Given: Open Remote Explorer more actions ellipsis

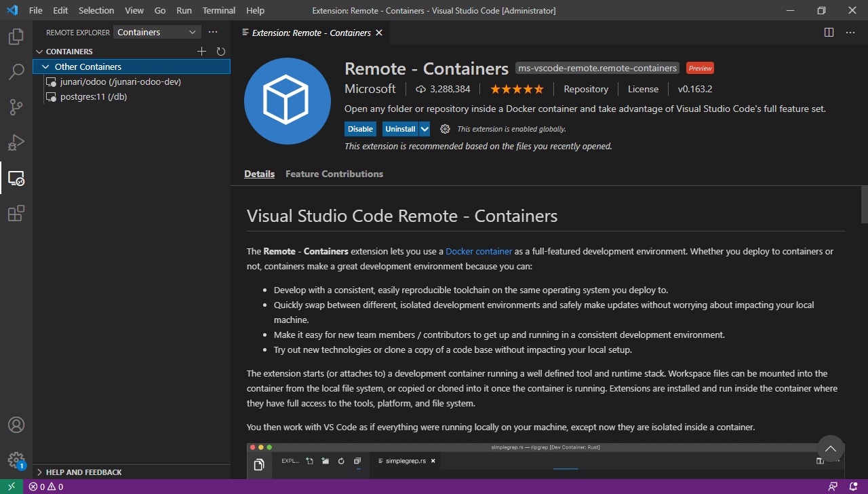Looking at the screenshot, I should point(213,32).
